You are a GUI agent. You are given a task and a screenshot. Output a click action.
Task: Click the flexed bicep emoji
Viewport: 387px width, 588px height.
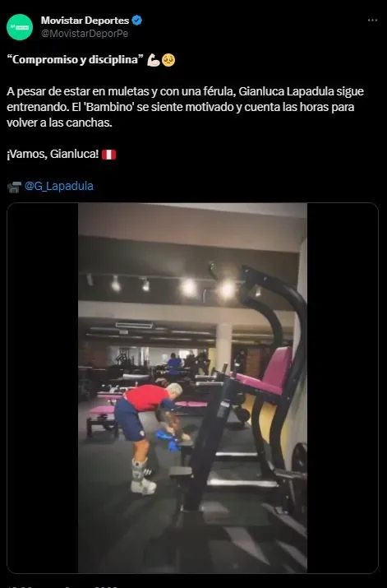tap(154, 60)
